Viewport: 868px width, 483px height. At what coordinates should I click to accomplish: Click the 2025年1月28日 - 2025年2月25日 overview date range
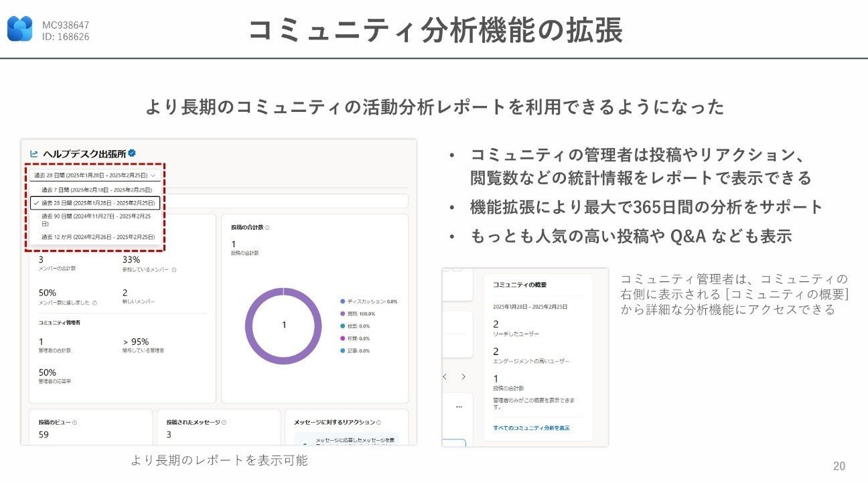(x=530, y=306)
